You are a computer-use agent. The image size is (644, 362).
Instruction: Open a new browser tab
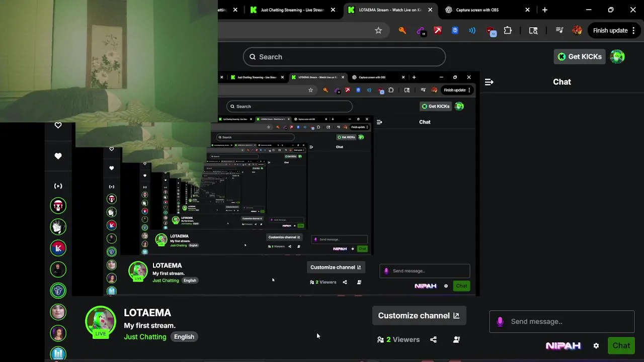[545, 10]
